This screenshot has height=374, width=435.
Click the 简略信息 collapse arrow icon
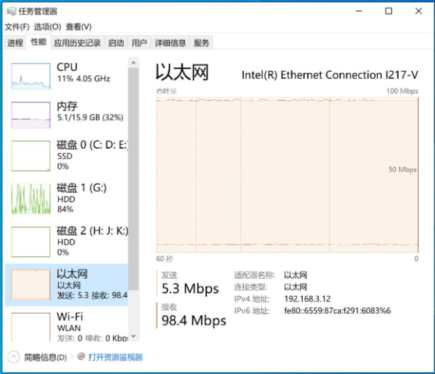coord(14,357)
